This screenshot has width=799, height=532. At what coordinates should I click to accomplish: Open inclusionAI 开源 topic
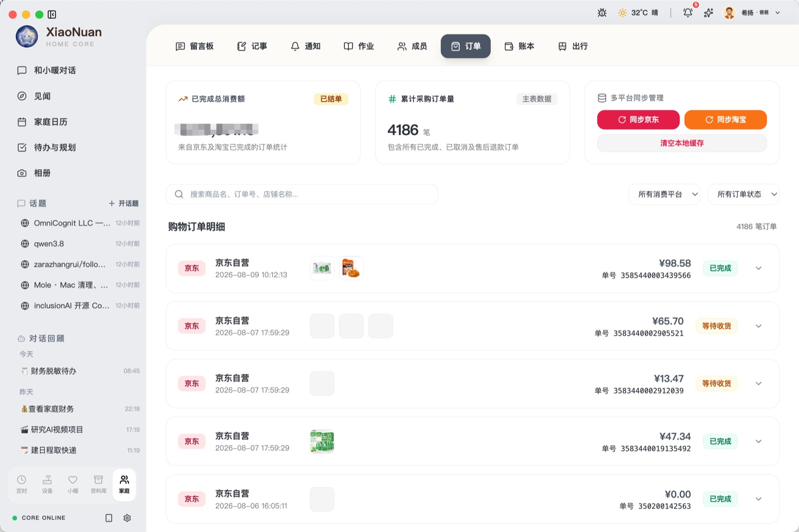(x=79, y=305)
